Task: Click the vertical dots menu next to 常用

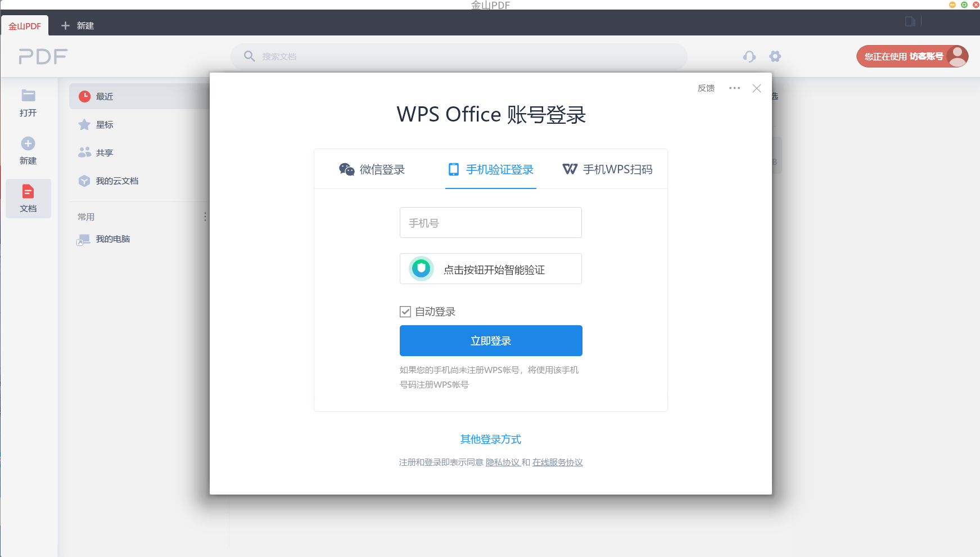Action: pyautogui.click(x=205, y=217)
